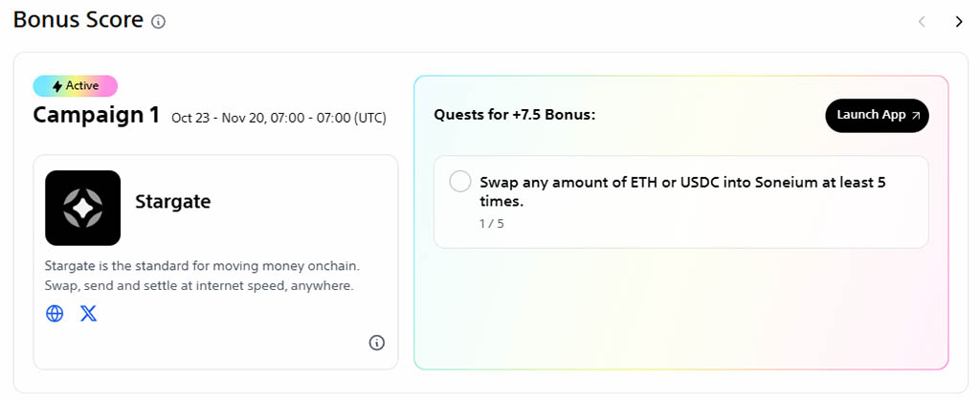The height and width of the screenshot is (402, 980).
Task: Select the Campaign 1 title
Action: [96, 116]
